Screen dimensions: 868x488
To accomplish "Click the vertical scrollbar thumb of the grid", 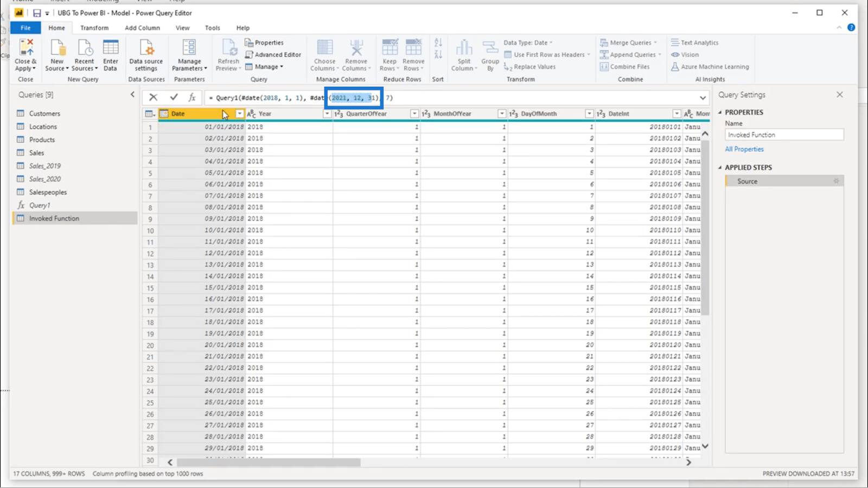I will (705, 228).
